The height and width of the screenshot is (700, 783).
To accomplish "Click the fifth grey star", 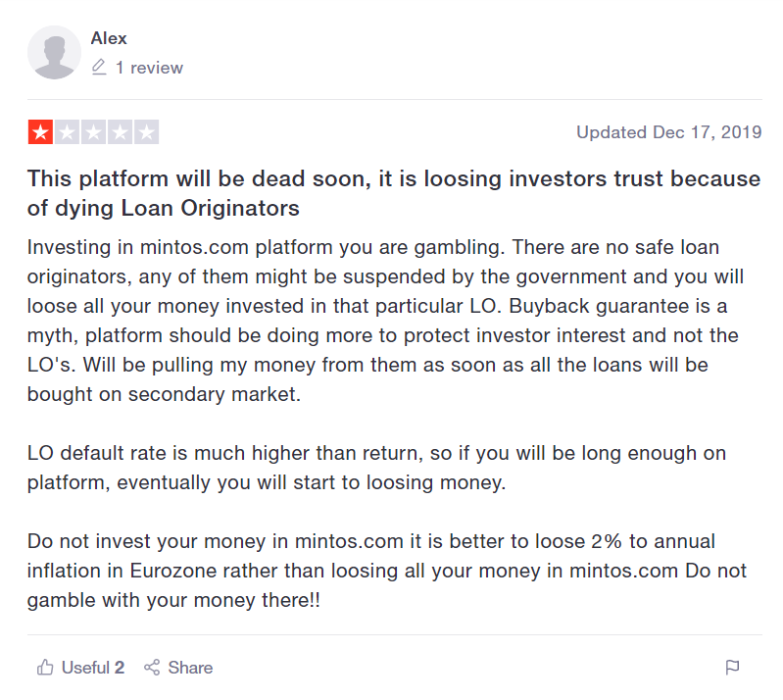I will (x=146, y=132).
